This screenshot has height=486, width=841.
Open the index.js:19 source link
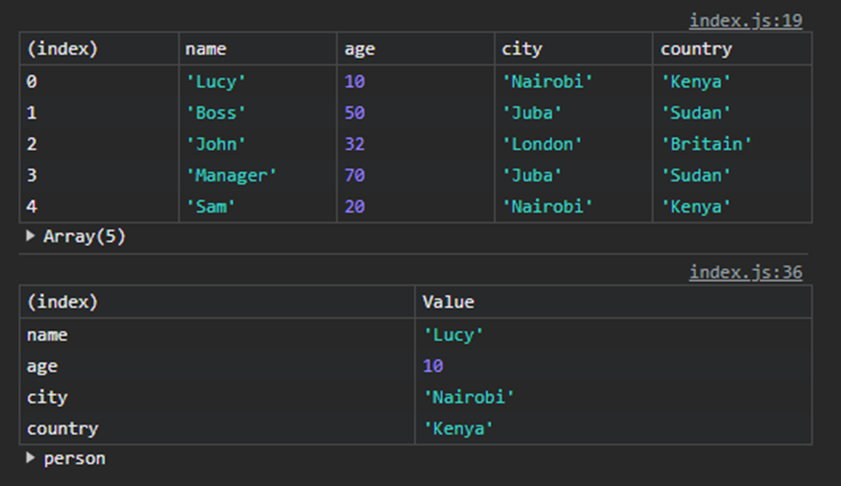pos(745,21)
